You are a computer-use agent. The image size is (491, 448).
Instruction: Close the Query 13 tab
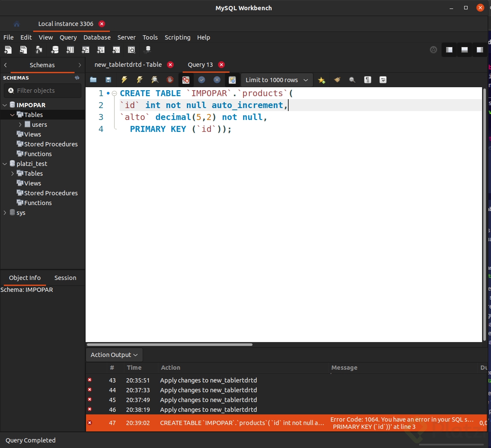221,65
